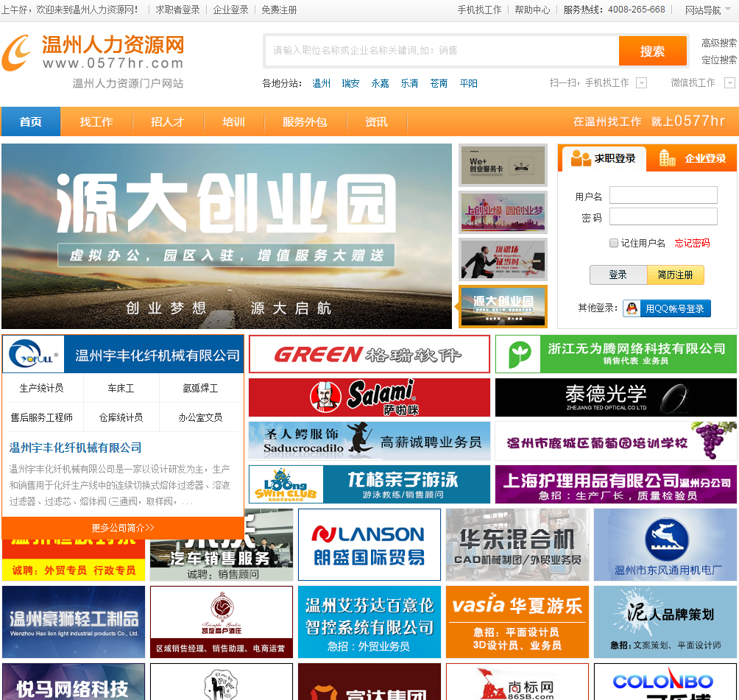Open the 泰德光学 banner
The height and width of the screenshot is (700, 739).
[615, 397]
